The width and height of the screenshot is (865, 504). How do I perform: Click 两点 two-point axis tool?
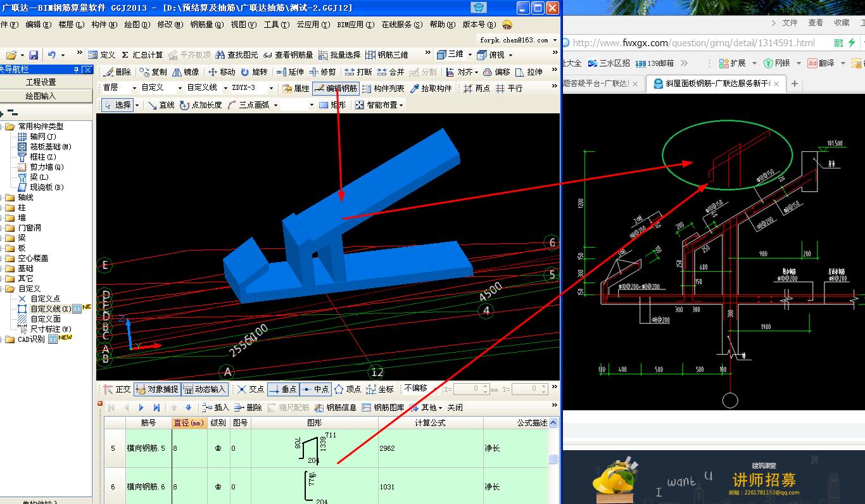pyautogui.click(x=477, y=89)
